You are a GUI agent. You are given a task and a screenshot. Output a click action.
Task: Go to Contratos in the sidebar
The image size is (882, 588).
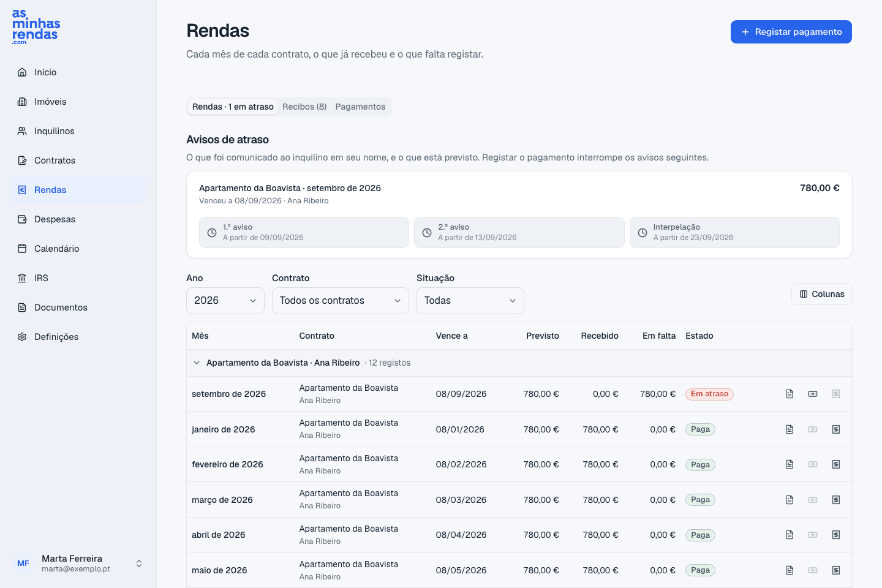[x=78, y=160]
